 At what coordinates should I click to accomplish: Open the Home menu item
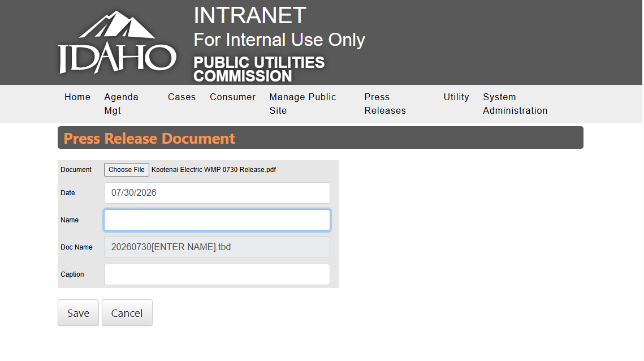click(77, 97)
